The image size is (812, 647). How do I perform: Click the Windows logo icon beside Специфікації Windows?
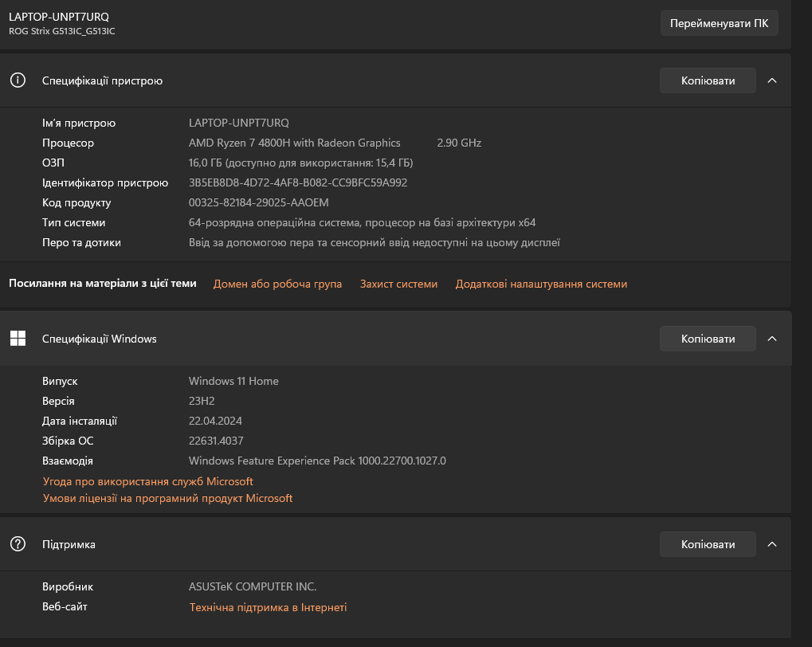(18, 339)
